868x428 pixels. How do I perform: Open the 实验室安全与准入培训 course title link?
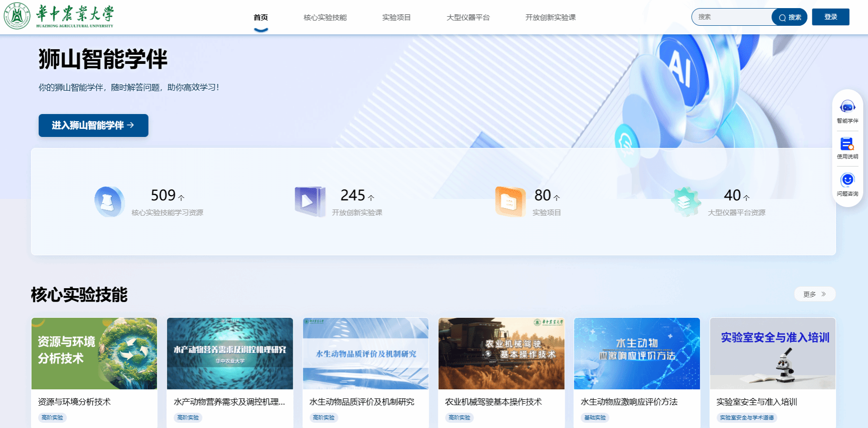(x=756, y=402)
